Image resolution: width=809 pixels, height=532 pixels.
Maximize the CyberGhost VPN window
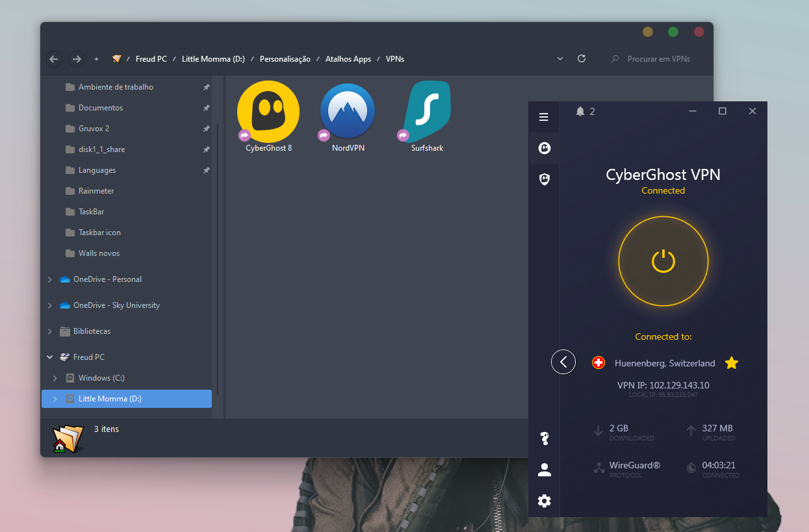723,111
